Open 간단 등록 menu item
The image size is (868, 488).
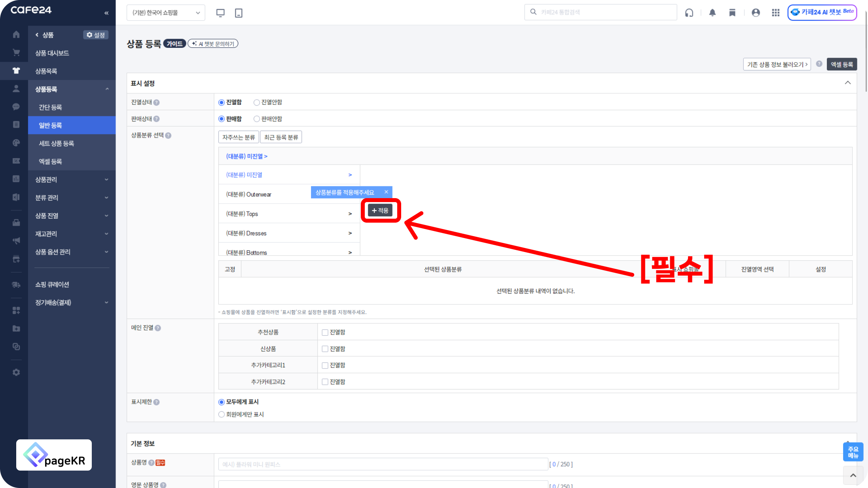(50, 107)
